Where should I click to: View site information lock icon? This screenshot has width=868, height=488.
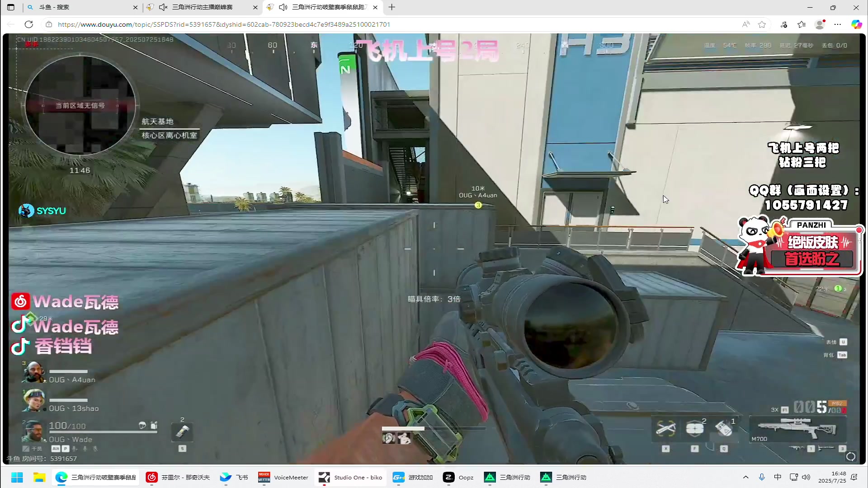click(x=49, y=24)
